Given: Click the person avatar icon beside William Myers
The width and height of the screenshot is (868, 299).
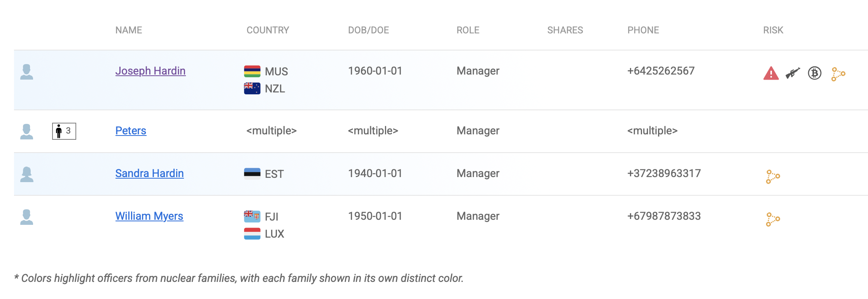Looking at the screenshot, I should [26, 217].
